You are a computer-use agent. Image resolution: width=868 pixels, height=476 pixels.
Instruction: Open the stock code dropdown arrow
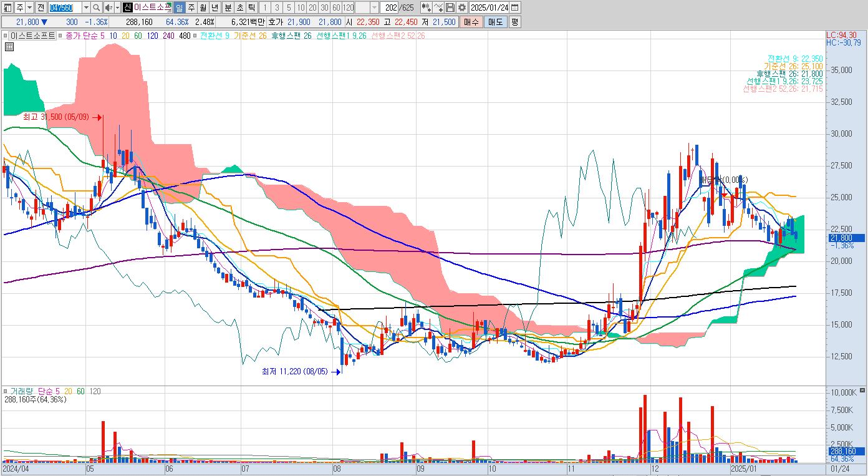point(85,7)
